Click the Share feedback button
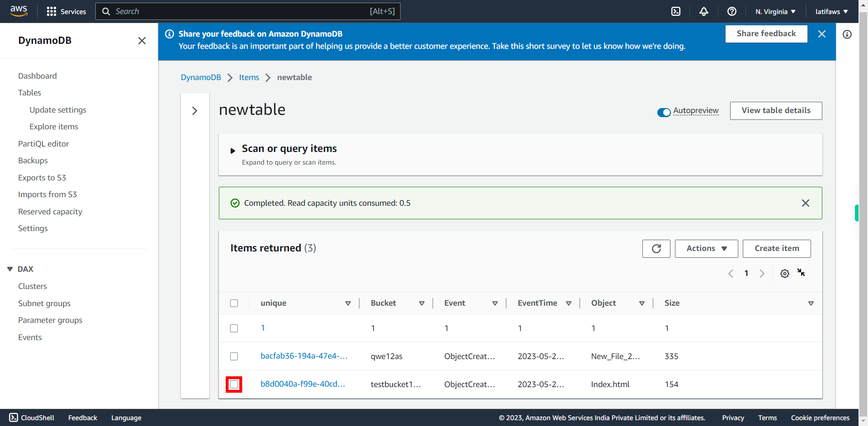Viewport: 868px width, 426px height. [766, 34]
